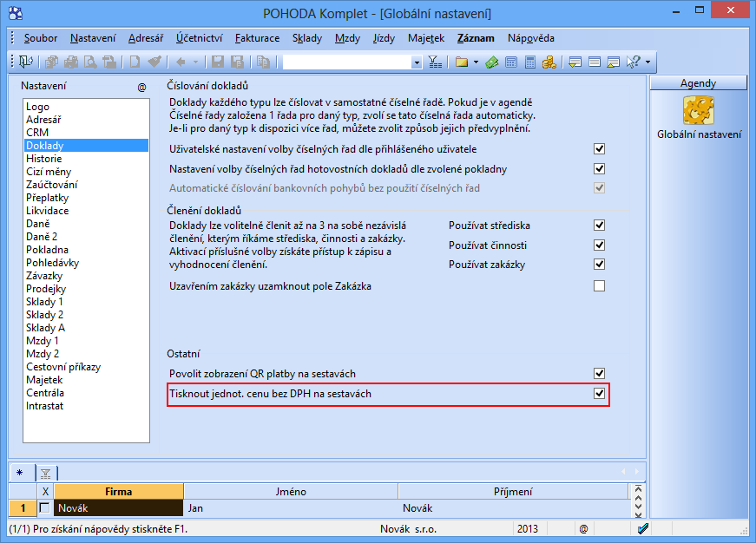The height and width of the screenshot is (543, 756).
Task: Click the grayed new blank document icon
Action: tap(135, 62)
